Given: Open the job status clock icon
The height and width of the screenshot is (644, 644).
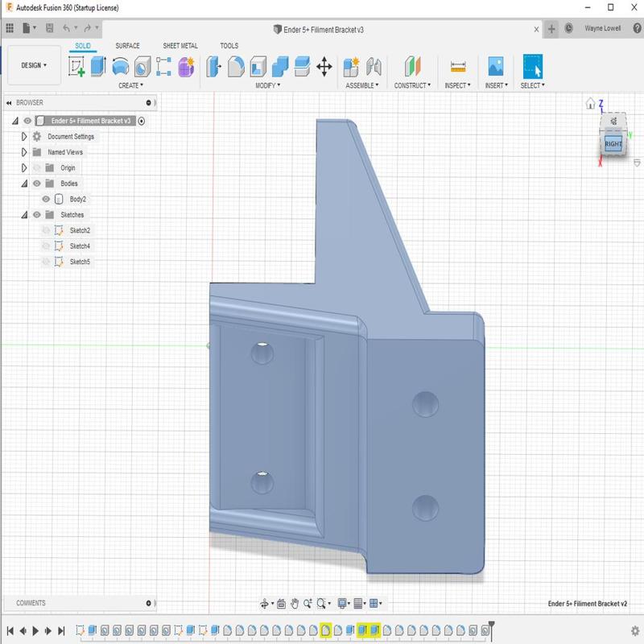Looking at the screenshot, I should 569,28.
